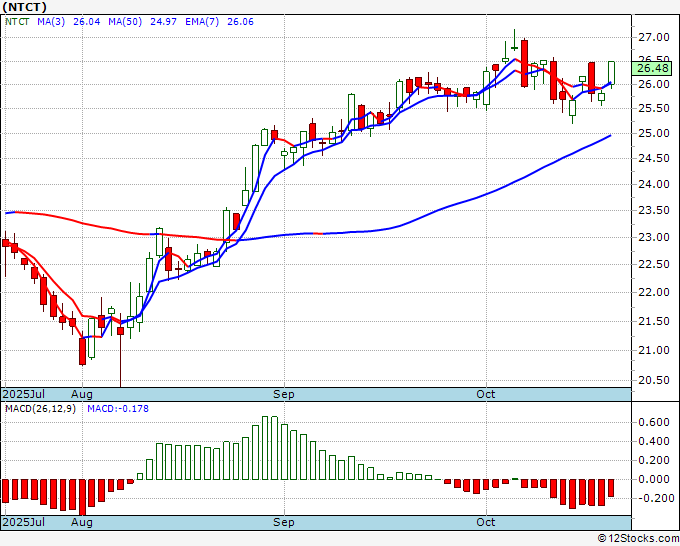The width and height of the screenshot is (680, 546).
Task: Click the highlighted 26.48 current price tag
Action: click(x=652, y=68)
